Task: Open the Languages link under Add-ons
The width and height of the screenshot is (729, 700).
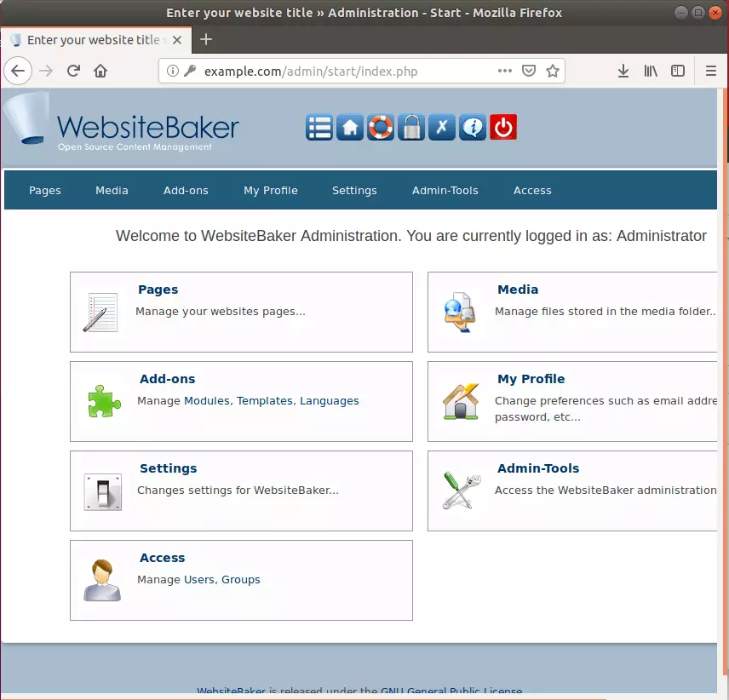Action: pyautogui.click(x=330, y=401)
